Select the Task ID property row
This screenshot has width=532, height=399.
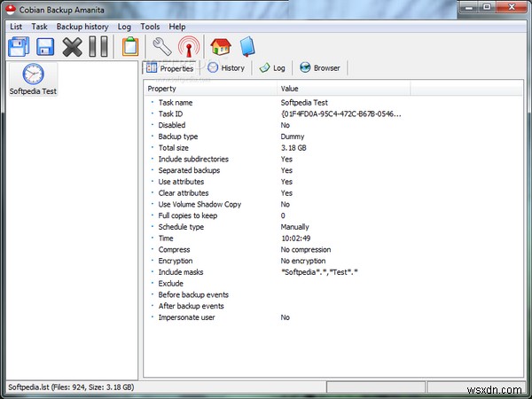(x=333, y=114)
